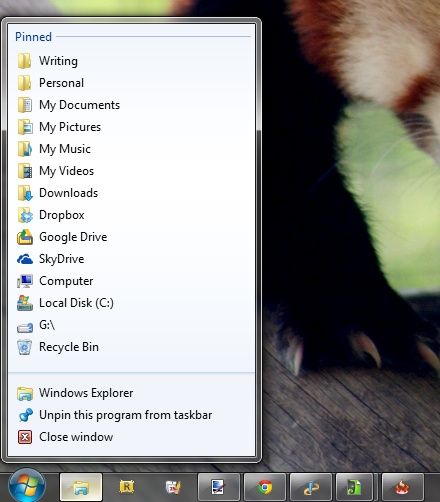Click the Local Disk (C:) drive icon
Screen dimensions: 440x502
coord(25,303)
